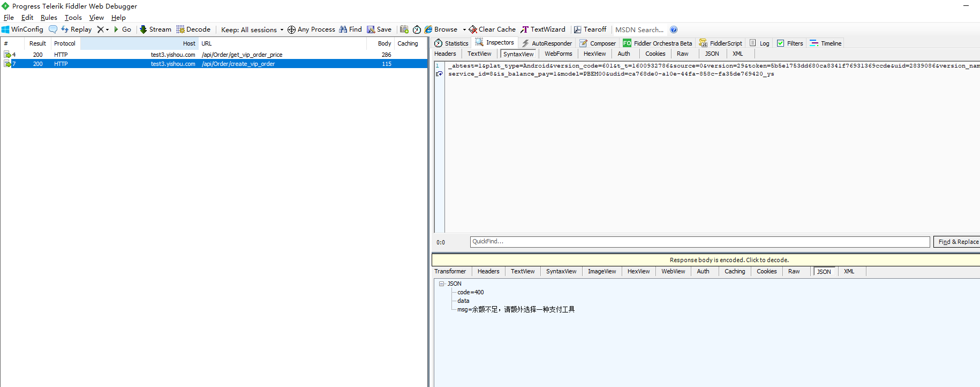Viewport: 980px width, 387px height.
Task: Select the msg JSON tree node
Action: point(516,309)
